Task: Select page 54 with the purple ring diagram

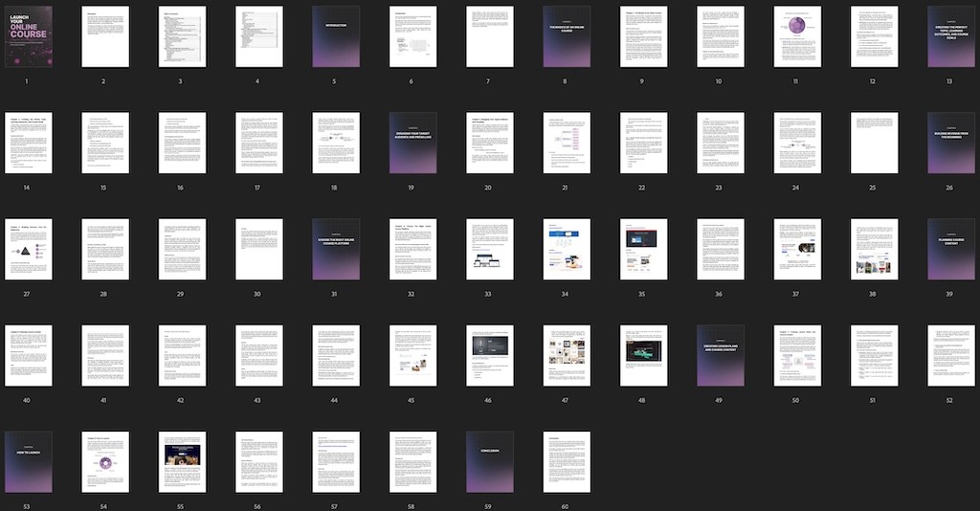Action: tap(105, 461)
